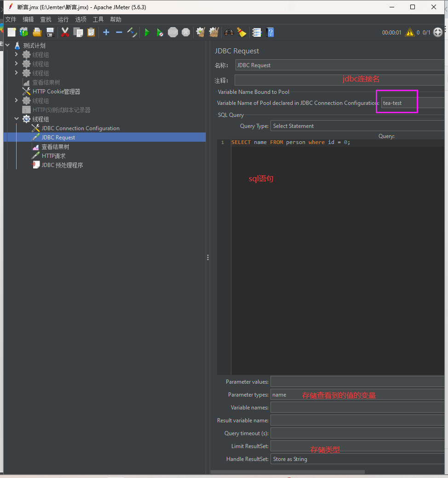Click the Cut scissors icon
Image resolution: width=448 pixels, height=478 pixels.
click(65, 32)
